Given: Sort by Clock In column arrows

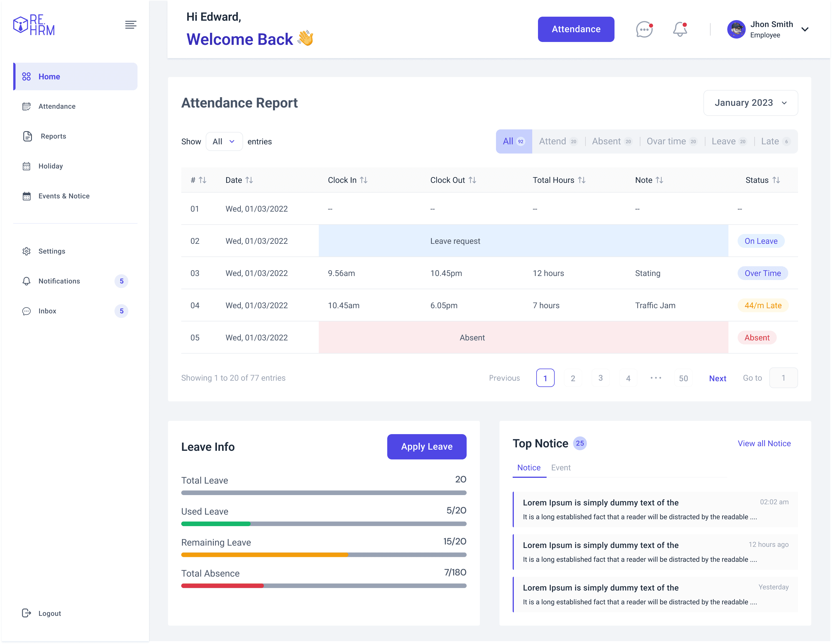Looking at the screenshot, I should click(x=364, y=180).
